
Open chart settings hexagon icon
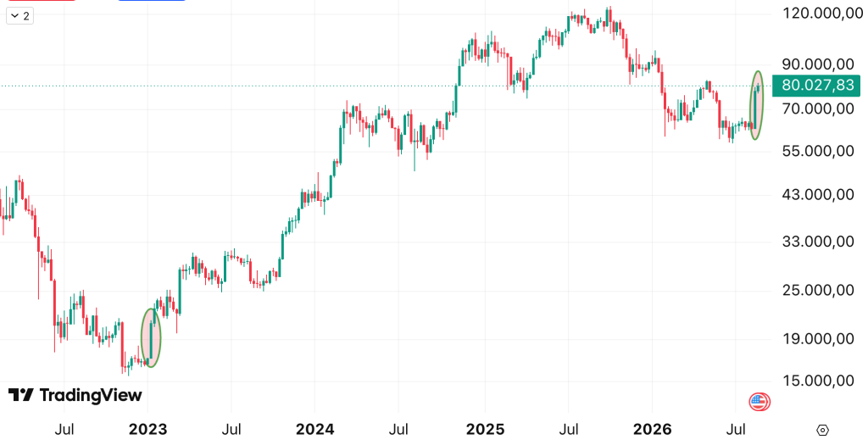(822, 430)
